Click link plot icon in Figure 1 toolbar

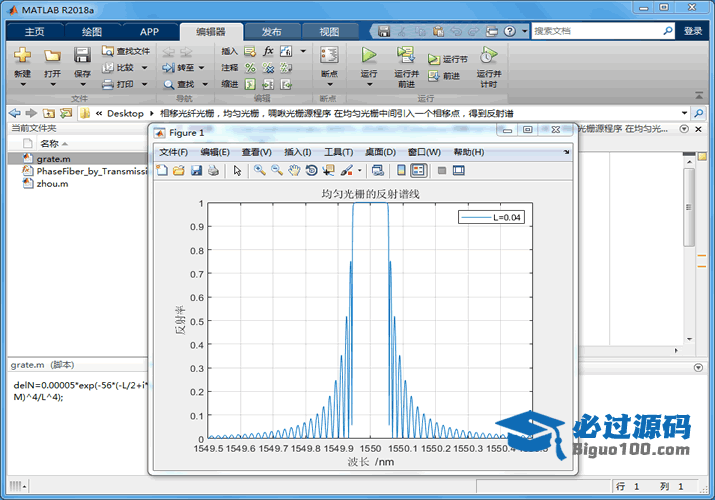(x=378, y=170)
